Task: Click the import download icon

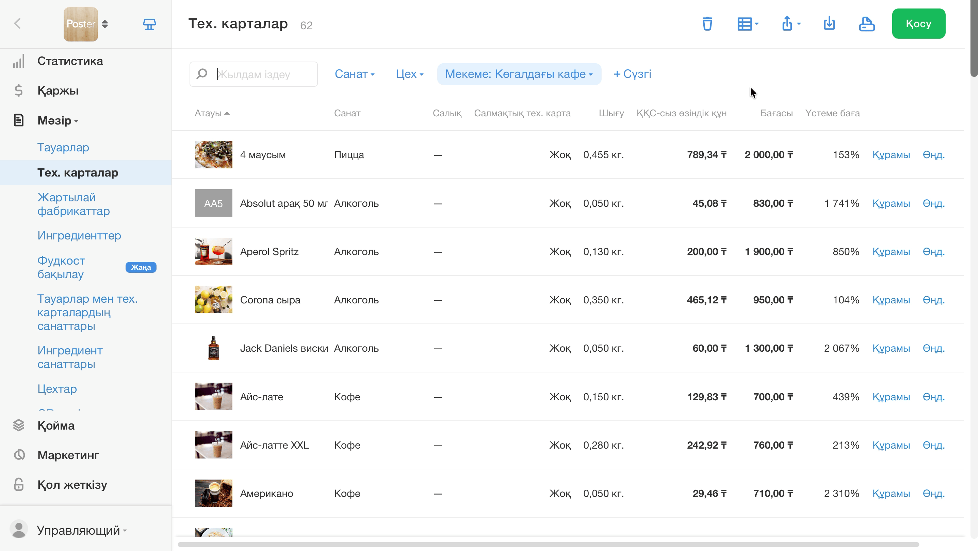Action: [829, 24]
